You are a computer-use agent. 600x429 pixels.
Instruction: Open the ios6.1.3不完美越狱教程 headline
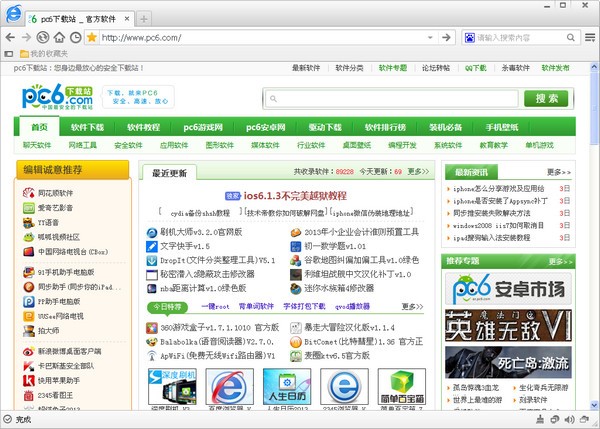[295, 196]
